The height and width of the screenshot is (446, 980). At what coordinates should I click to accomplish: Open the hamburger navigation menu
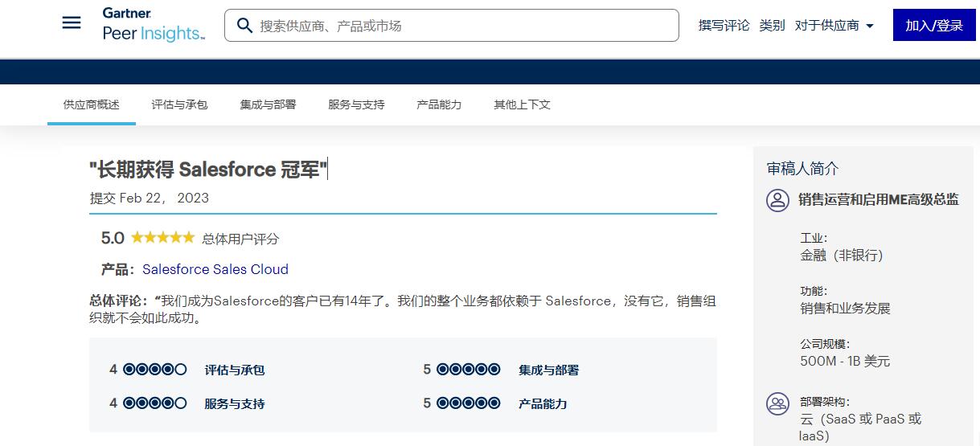[72, 23]
